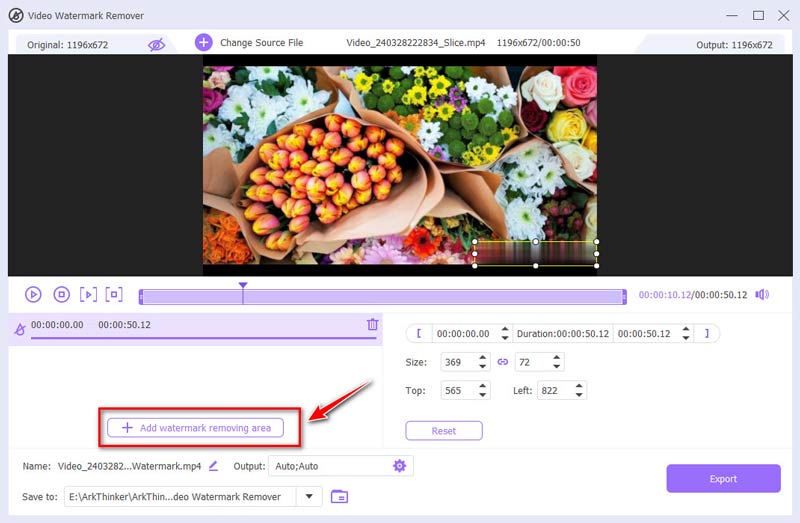Screen dimensions: 800x523
Task: Decrease the Top value 565
Action: click(x=482, y=394)
